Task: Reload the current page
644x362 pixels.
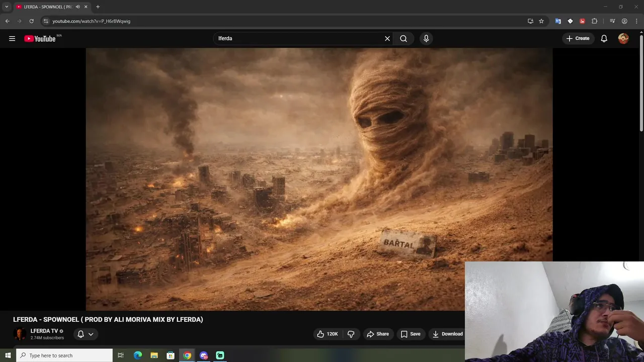Action: [31, 21]
